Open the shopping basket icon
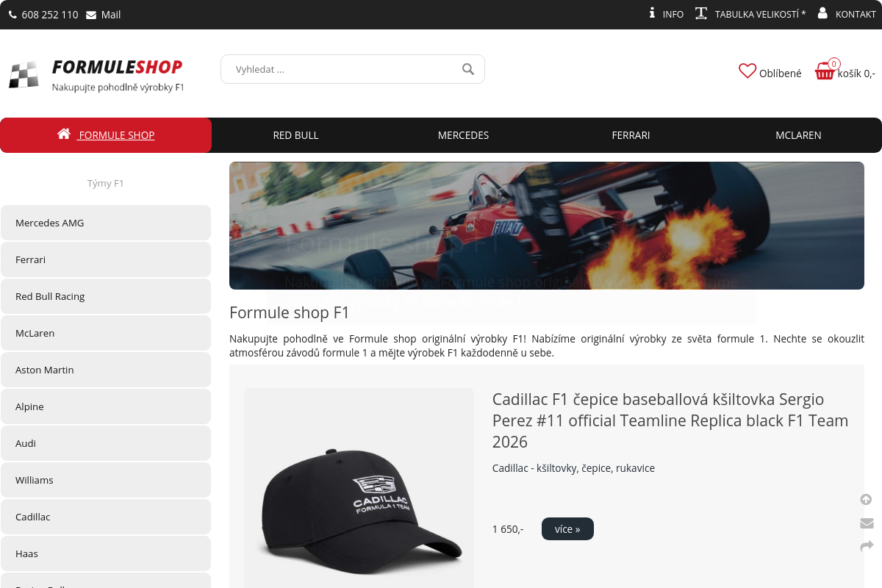The width and height of the screenshot is (882, 588). click(x=825, y=71)
